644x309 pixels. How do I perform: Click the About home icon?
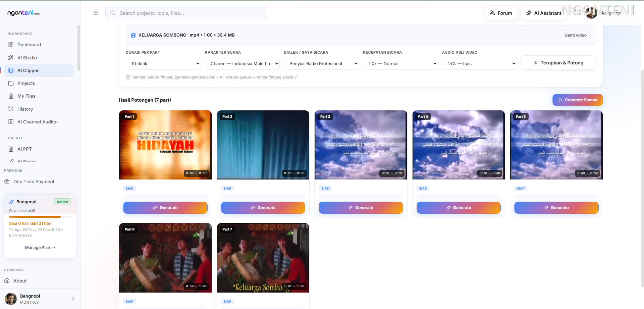pos(7,281)
